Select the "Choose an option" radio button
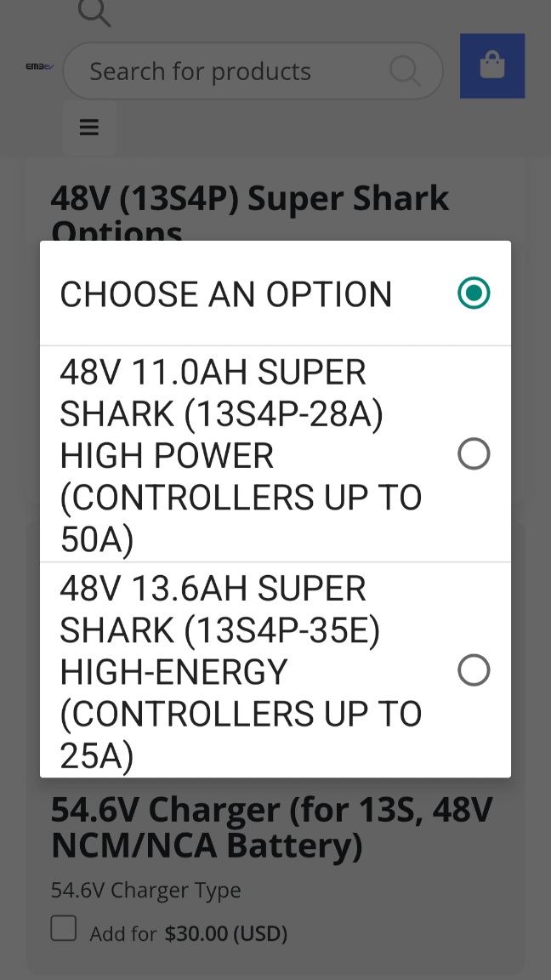551x980 pixels. [474, 293]
